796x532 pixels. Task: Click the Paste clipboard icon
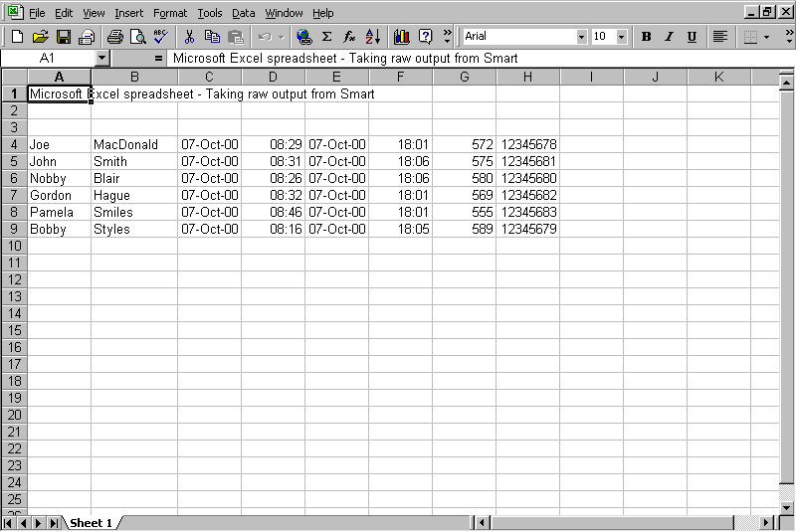(x=235, y=37)
